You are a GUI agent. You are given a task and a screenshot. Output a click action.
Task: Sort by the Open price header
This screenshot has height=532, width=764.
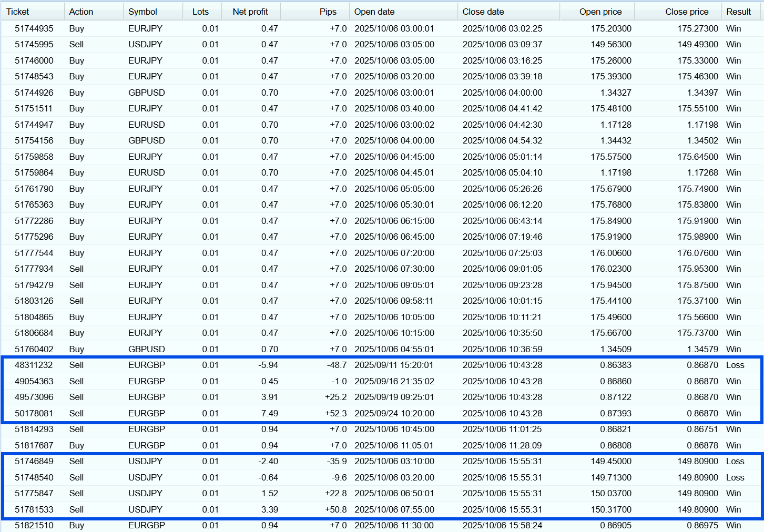tap(600, 12)
